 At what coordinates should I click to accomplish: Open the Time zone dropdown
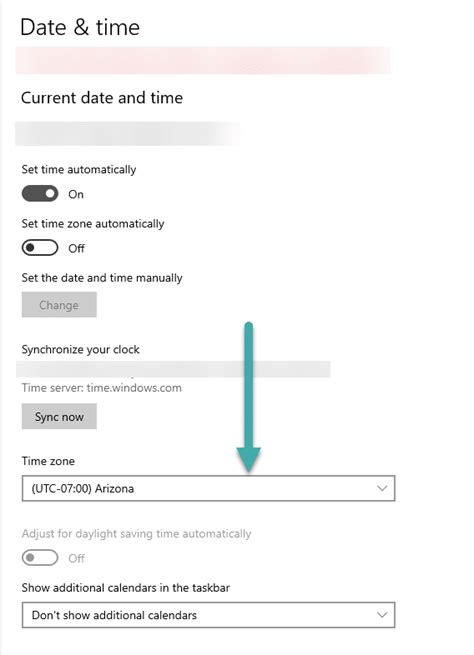coord(208,488)
